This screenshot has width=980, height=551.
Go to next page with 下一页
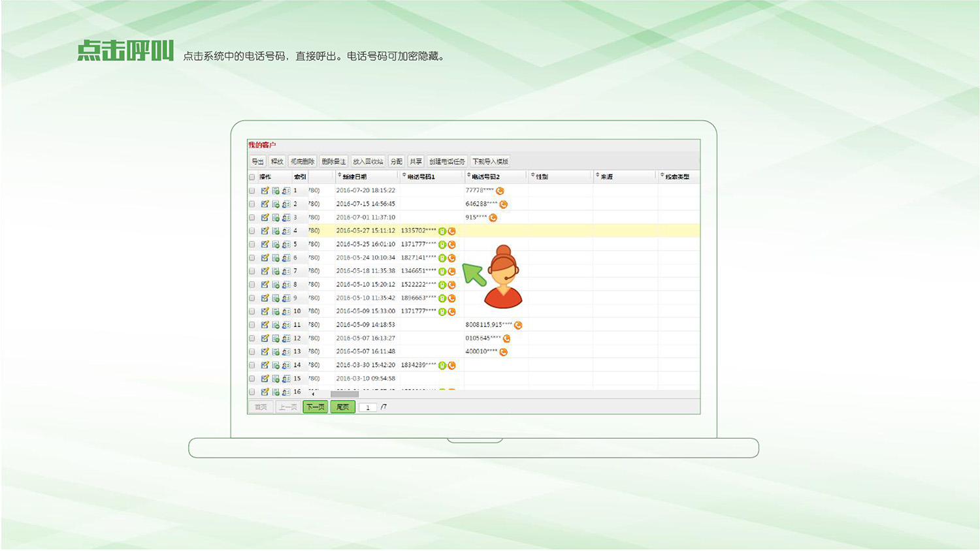click(316, 407)
